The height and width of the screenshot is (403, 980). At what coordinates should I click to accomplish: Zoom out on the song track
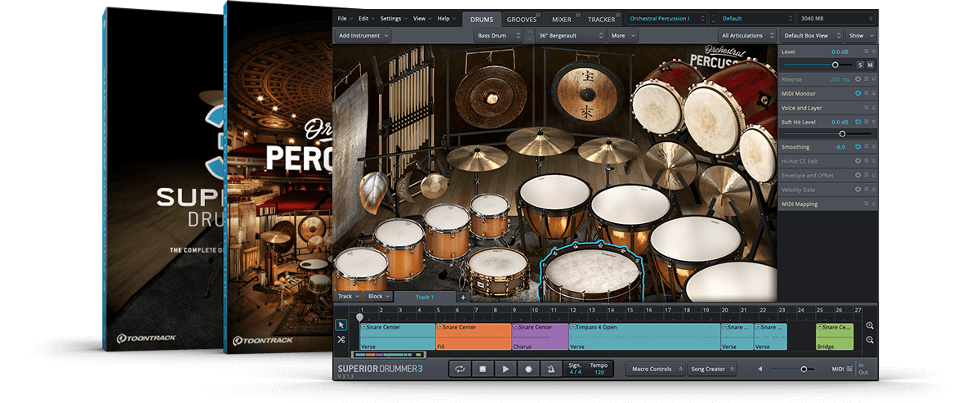pyautogui.click(x=871, y=339)
